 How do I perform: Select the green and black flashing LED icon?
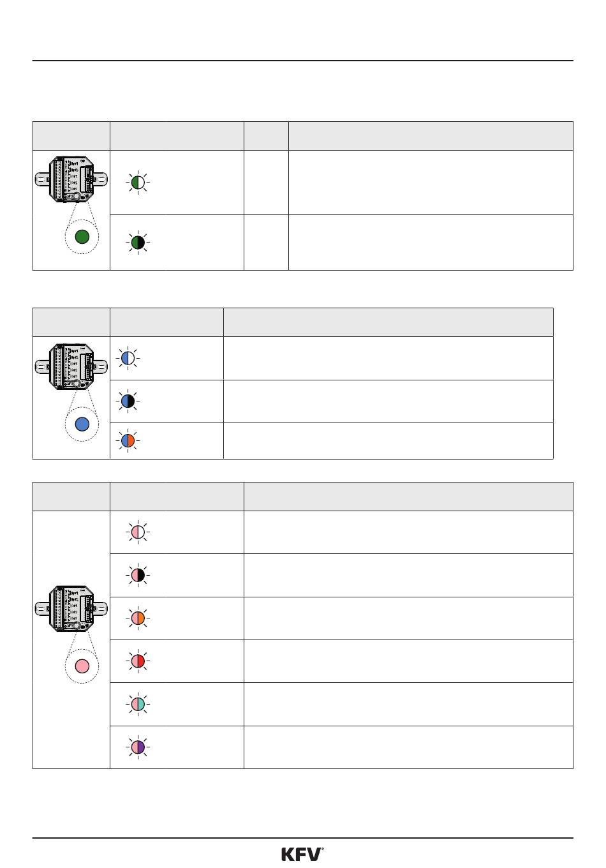(138, 243)
